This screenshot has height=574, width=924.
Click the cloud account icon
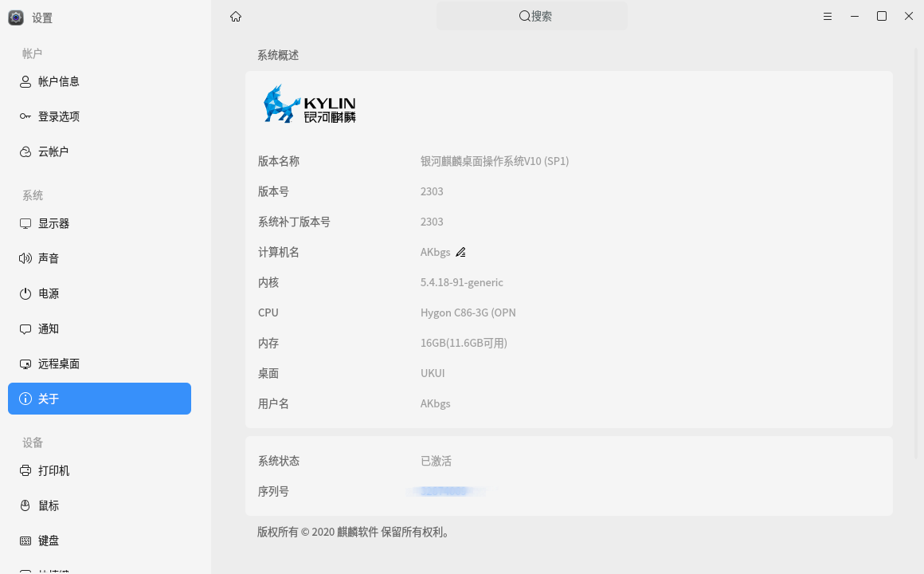coord(25,151)
